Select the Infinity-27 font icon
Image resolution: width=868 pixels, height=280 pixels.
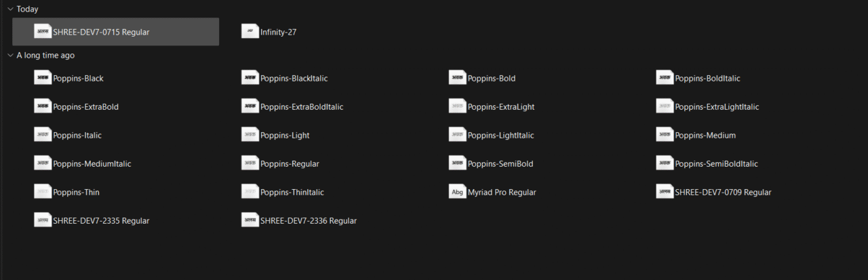tap(250, 32)
